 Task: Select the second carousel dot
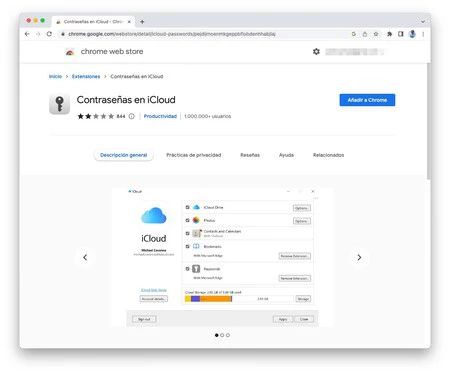(x=222, y=335)
